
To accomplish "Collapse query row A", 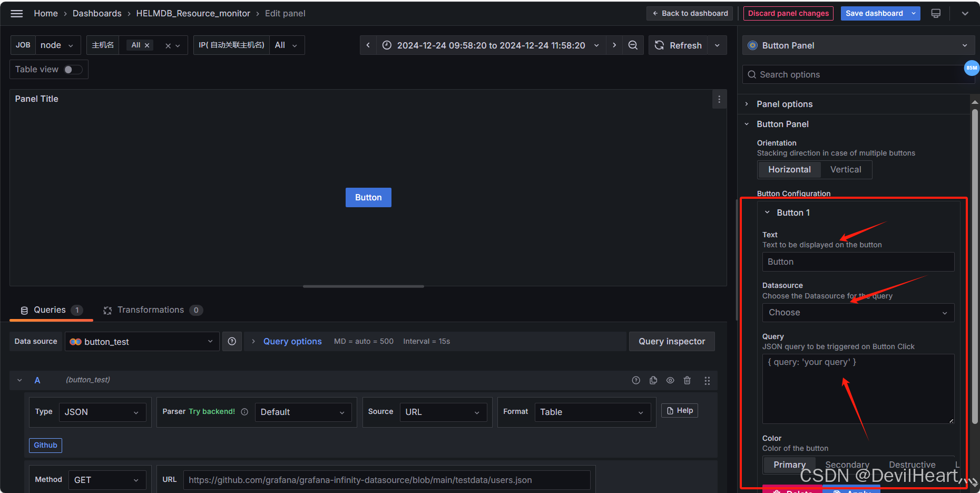I will click(19, 381).
